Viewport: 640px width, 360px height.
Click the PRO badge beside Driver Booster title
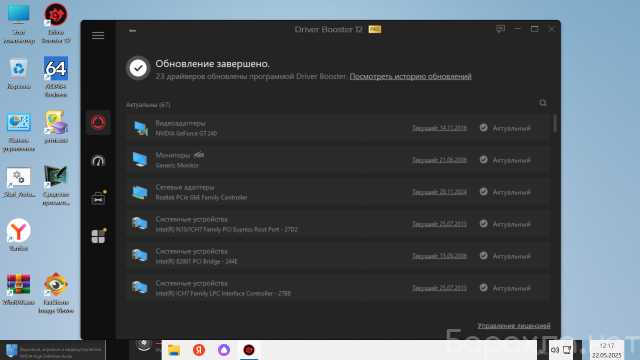point(375,29)
